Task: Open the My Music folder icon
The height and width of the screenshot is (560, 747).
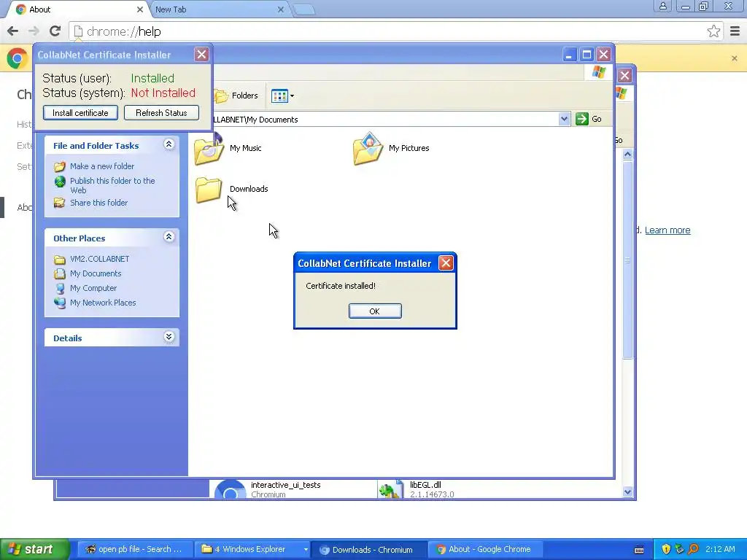Action: point(208,149)
